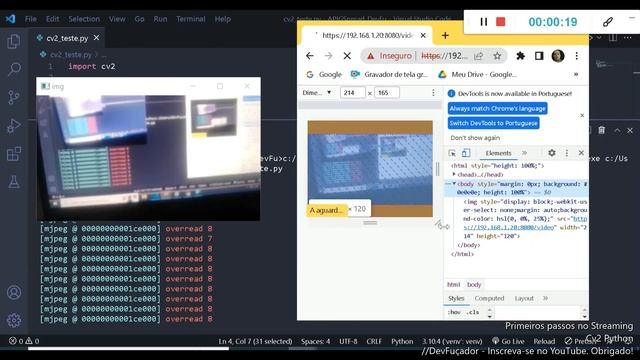Select the cv2_teste.py editor tab
Screen dimensions: 640x360
coord(67,38)
